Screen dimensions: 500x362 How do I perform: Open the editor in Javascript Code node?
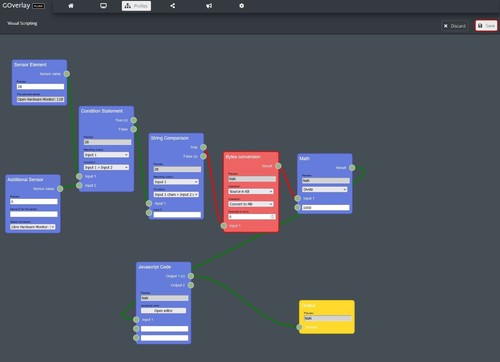click(x=163, y=310)
